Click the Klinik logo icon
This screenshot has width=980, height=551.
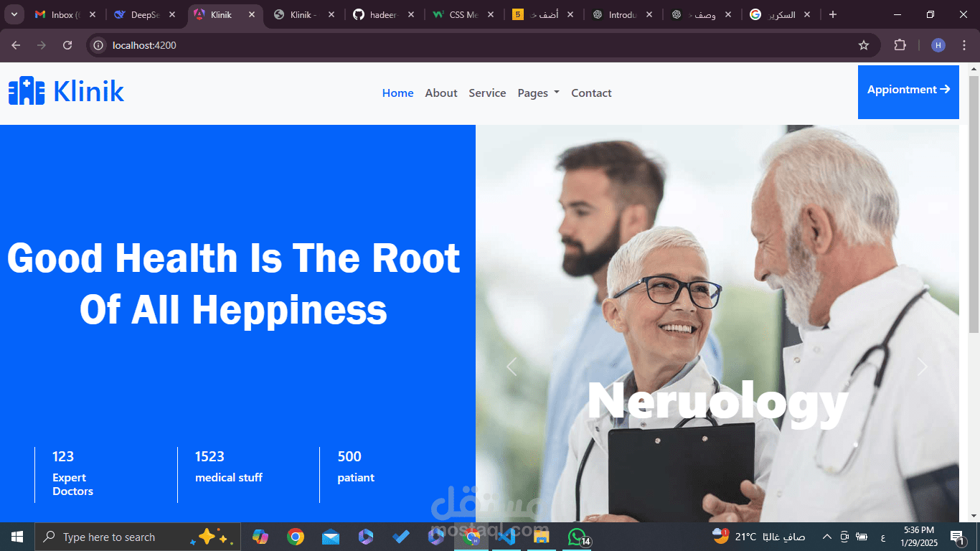[25, 91]
